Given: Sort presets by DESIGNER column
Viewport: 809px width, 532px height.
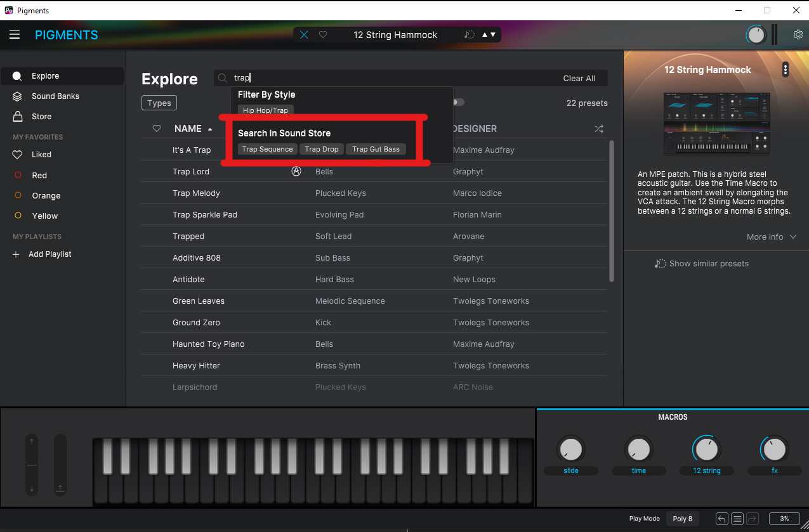Looking at the screenshot, I should 475,129.
